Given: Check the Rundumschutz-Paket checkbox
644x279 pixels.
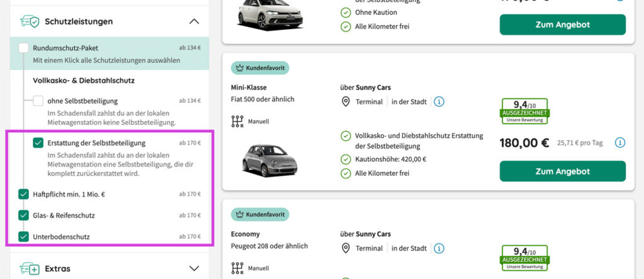Looking at the screenshot, I should (x=24, y=48).
